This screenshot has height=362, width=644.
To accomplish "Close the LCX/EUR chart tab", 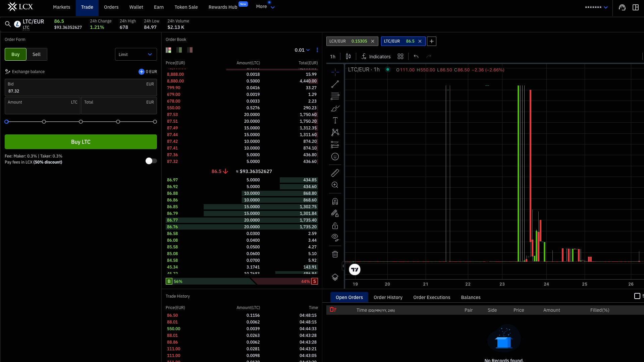I will [x=373, y=41].
